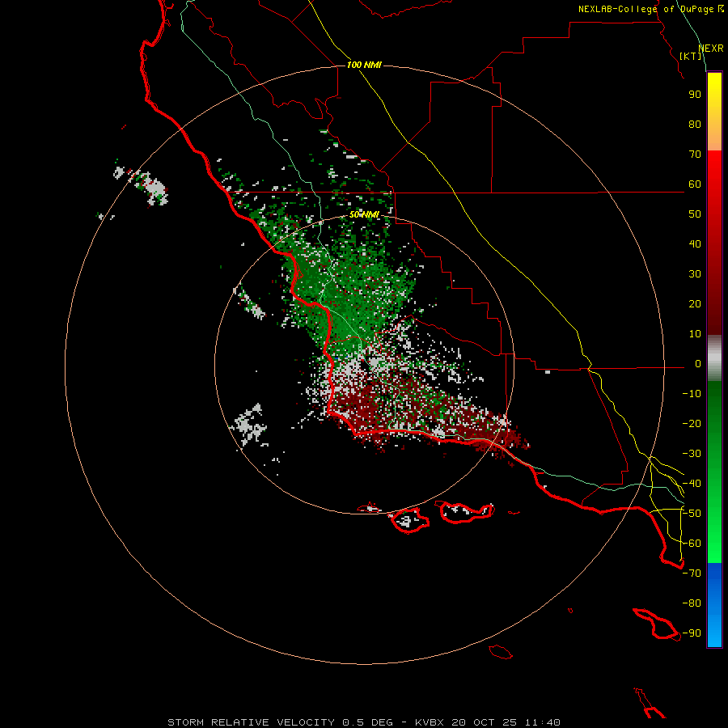Click the -20 value on velocity scale
Image resolution: width=728 pixels, height=728 pixels.
(x=692, y=424)
